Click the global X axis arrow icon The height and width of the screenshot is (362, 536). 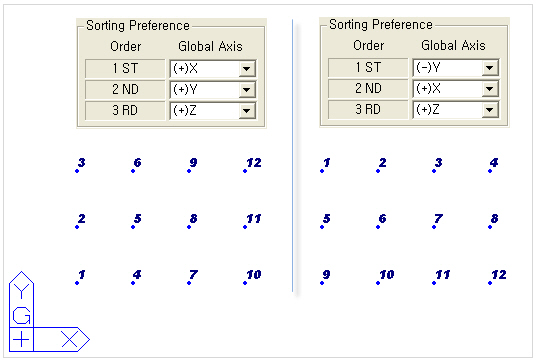[70, 339]
